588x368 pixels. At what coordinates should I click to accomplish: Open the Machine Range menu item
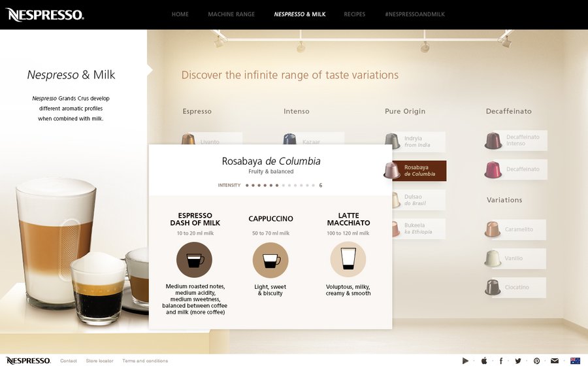click(231, 14)
